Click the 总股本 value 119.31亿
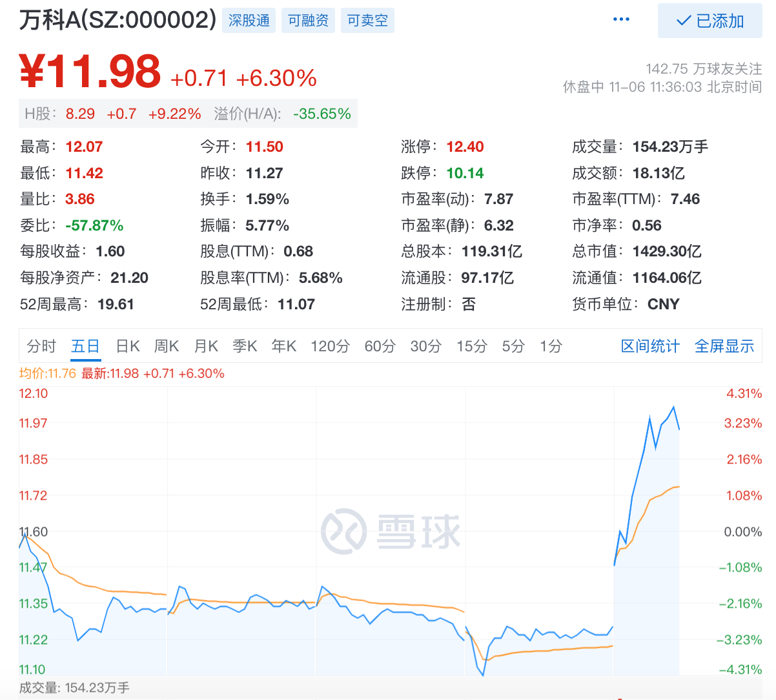Screen dimensions: 776x700 [x=492, y=251]
